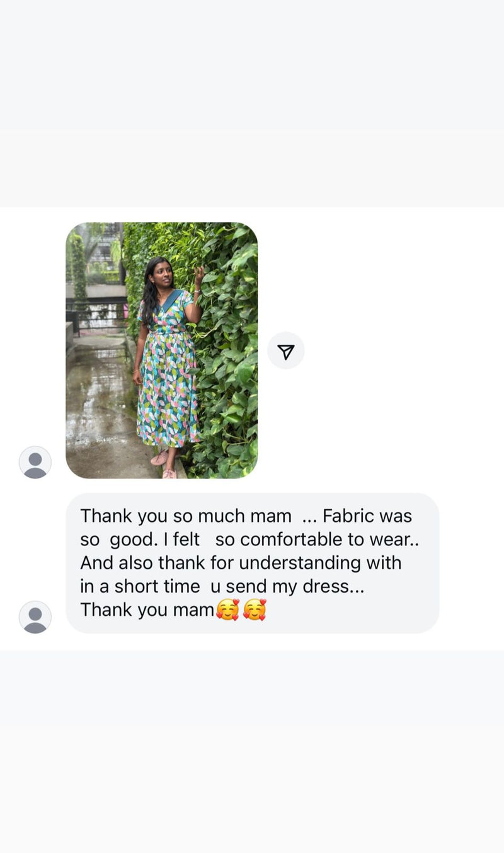The image size is (504, 853).
Task: Tap the final "Thank you mam" line
Action: point(147,610)
